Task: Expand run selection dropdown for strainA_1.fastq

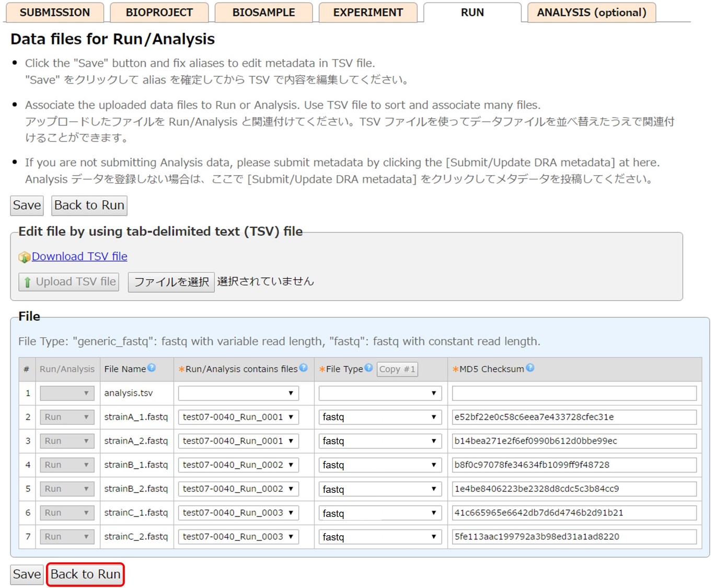Action: click(x=238, y=417)
